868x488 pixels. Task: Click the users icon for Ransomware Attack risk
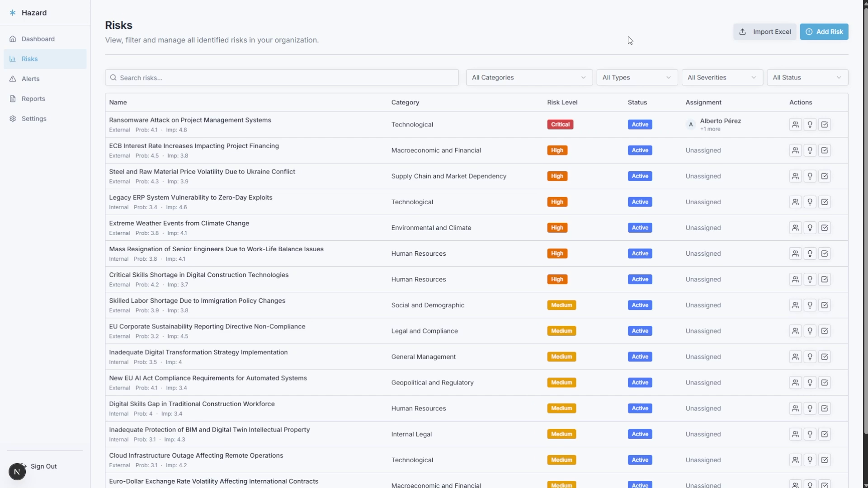click(x=795, y=125)
